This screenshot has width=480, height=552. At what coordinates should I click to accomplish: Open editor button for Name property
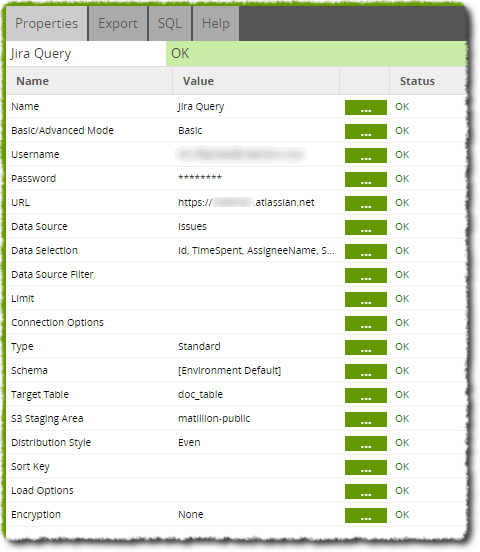366,107
